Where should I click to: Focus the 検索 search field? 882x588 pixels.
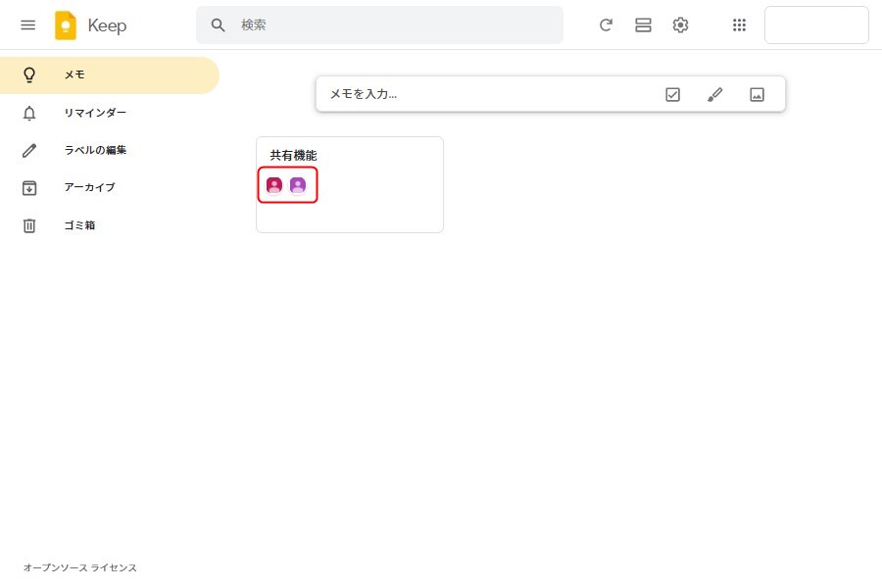click(x=392, y=25)
